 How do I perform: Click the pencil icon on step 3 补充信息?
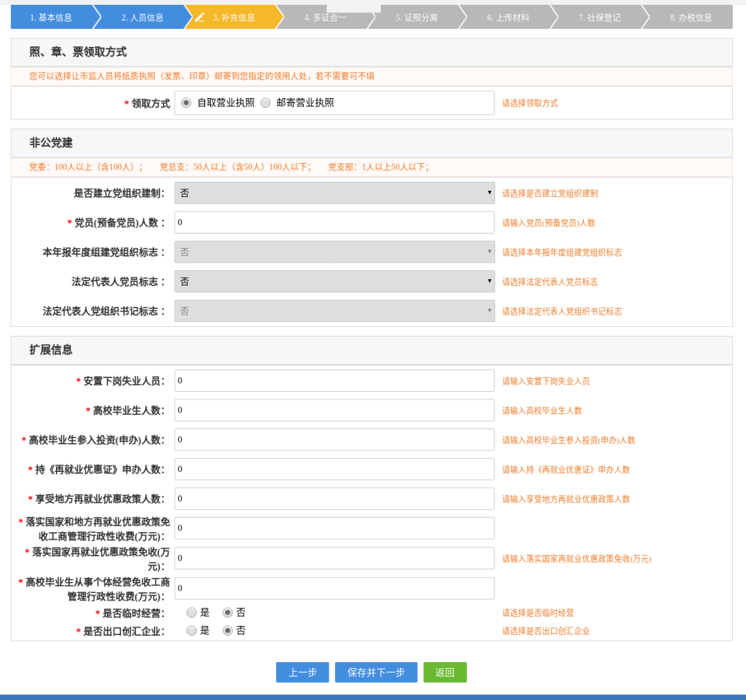(x=200, y=17)
